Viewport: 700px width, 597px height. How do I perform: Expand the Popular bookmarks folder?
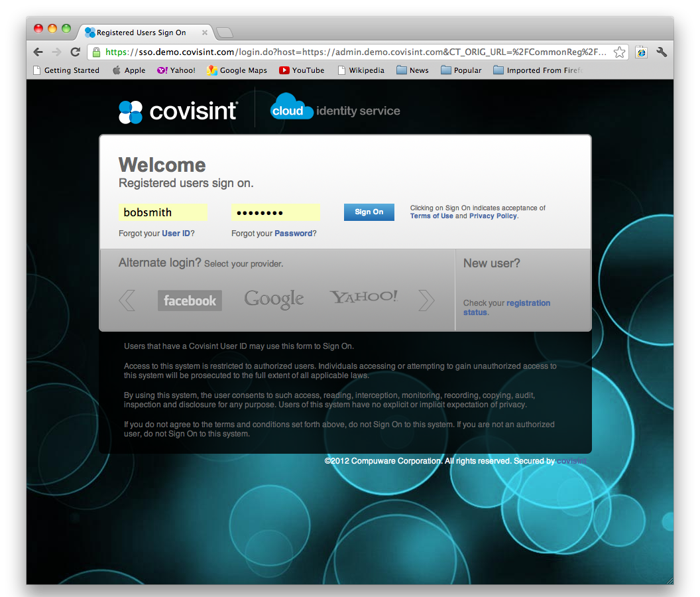point(461,70)
